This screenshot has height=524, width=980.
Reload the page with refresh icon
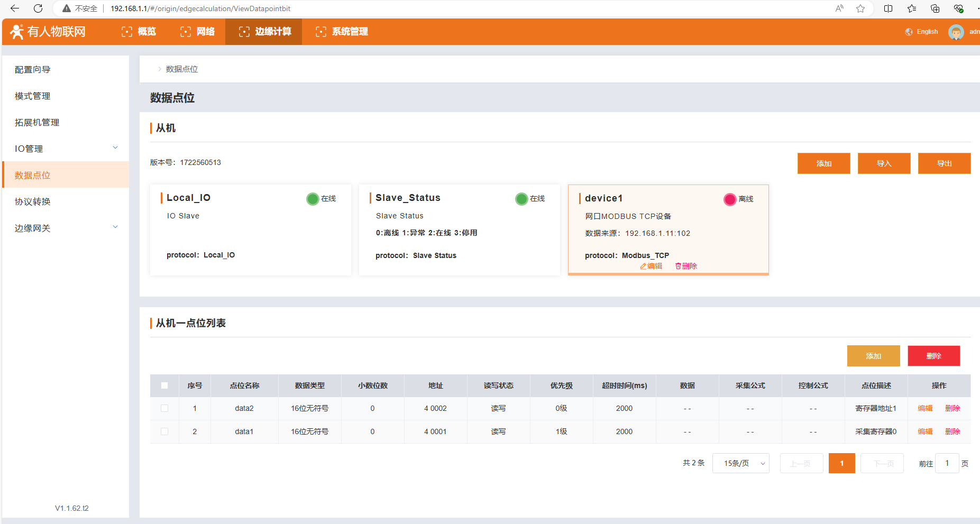click(38, 8)
